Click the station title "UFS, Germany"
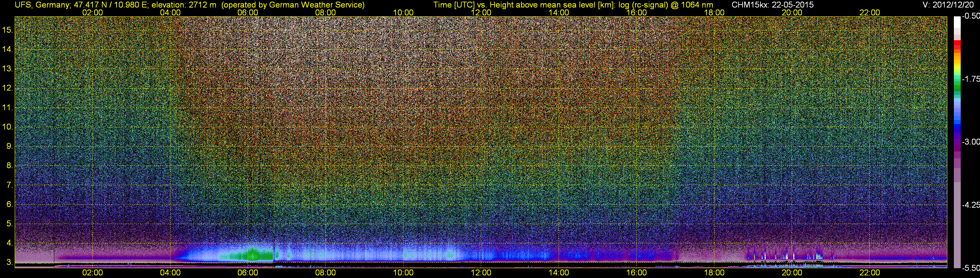 41,5
